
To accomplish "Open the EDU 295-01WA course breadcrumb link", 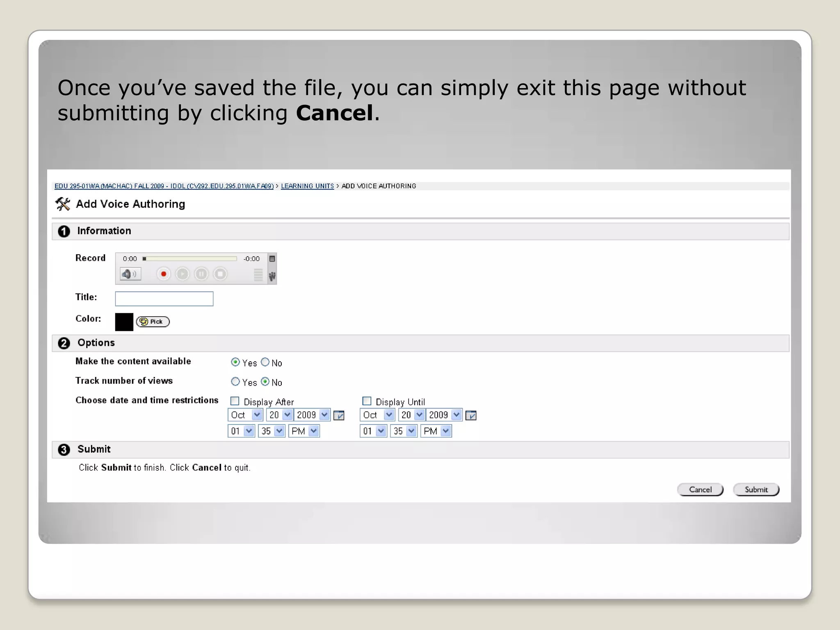I will [164, 186].
